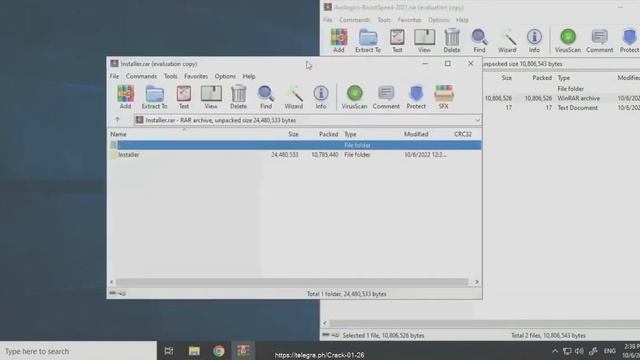Image resolution: width=640 pixels, height=360 pixels.
Task: Sort by Name column header
Action: click(x=118, y=134)
